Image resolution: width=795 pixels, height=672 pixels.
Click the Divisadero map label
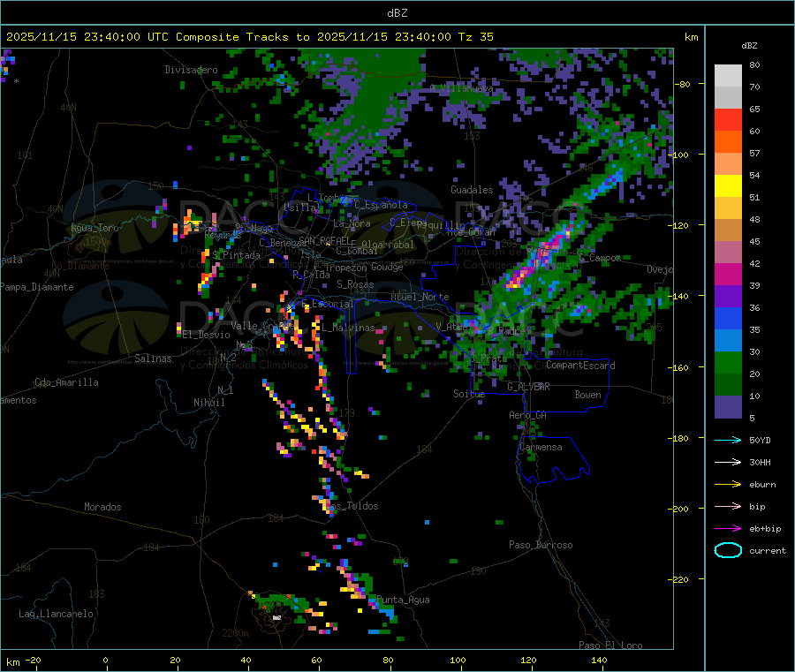[x=191, y=70]
